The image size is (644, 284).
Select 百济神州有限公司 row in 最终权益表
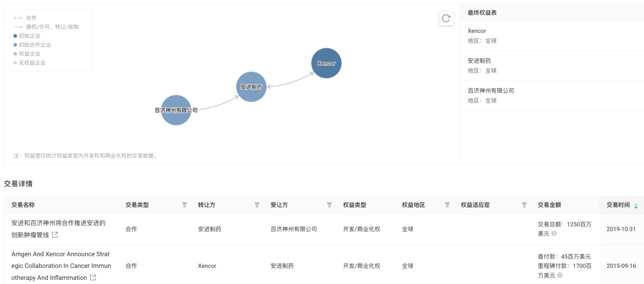click(x=552, y=96)
